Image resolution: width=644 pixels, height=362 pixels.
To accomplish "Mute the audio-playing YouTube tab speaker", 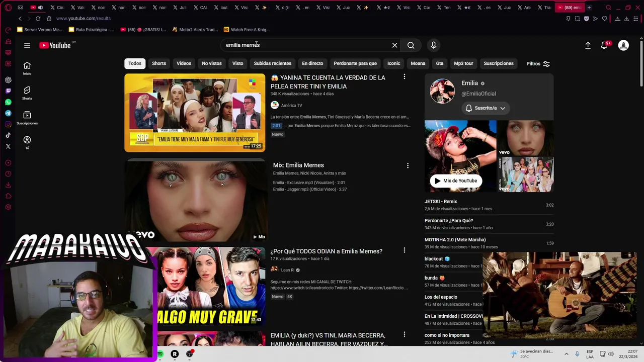I will [x=40, y=8].
